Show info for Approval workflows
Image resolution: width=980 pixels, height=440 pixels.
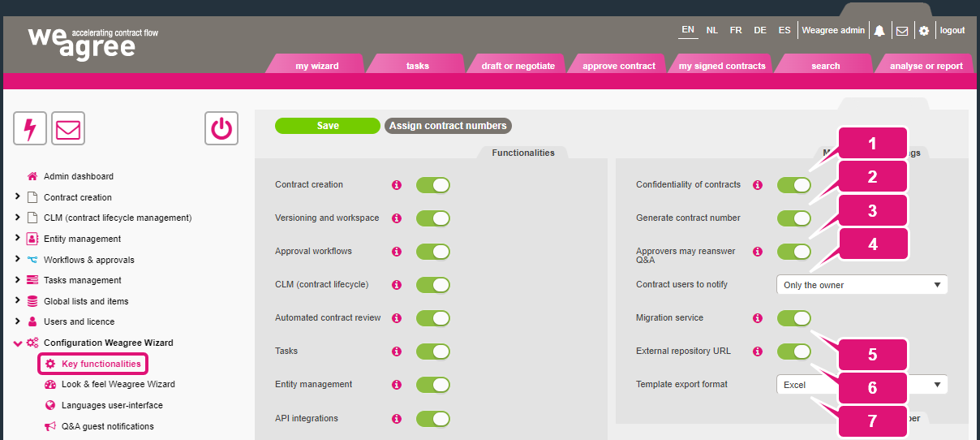(397, 252)
